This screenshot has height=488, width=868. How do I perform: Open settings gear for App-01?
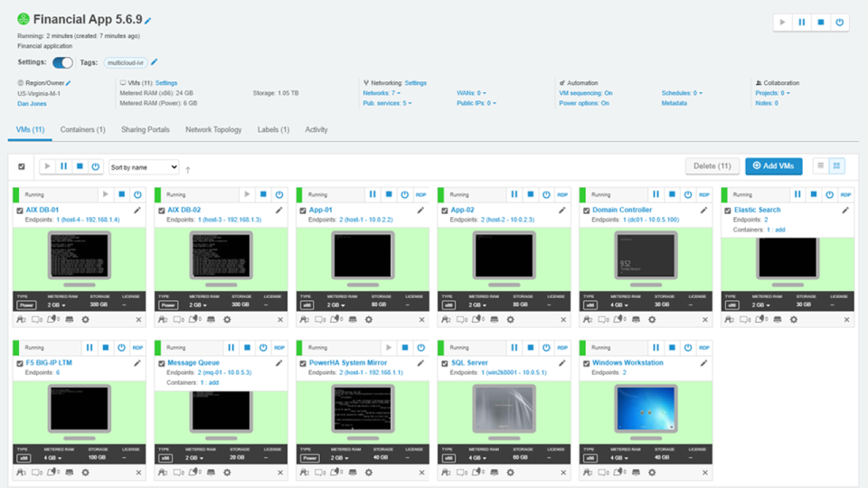click(x=369, y=320)
